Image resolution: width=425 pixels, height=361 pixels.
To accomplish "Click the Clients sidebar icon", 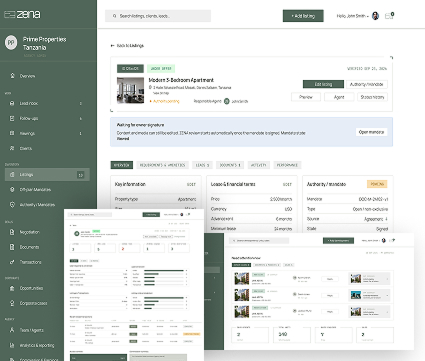I will (x=12, y=148).
